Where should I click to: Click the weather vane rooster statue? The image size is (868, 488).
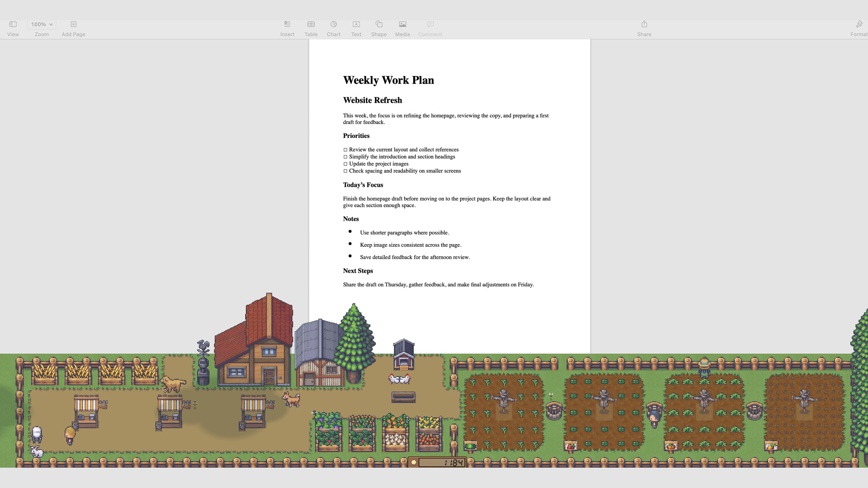(203, 363)
